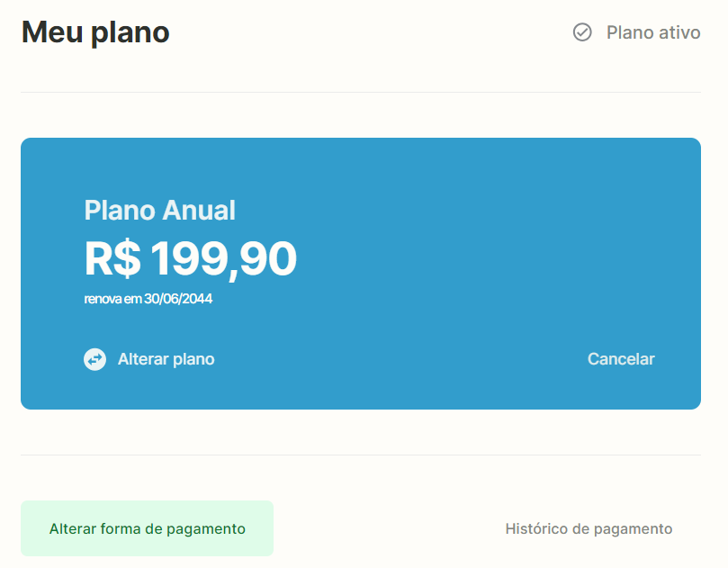Click the divider line below the Meu plano heading
Image resolution: width=728 pixels, height=568 pixels.
[361, 92]
